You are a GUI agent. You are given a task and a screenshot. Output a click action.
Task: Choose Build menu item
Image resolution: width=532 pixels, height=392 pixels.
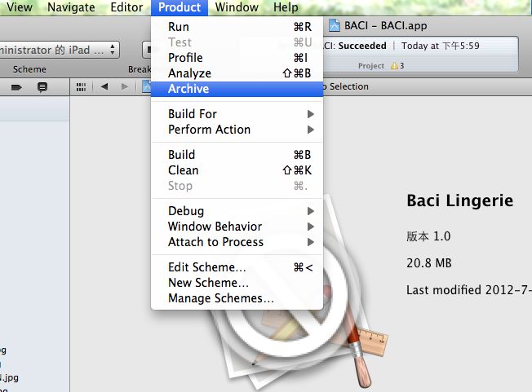pos(237,155)
